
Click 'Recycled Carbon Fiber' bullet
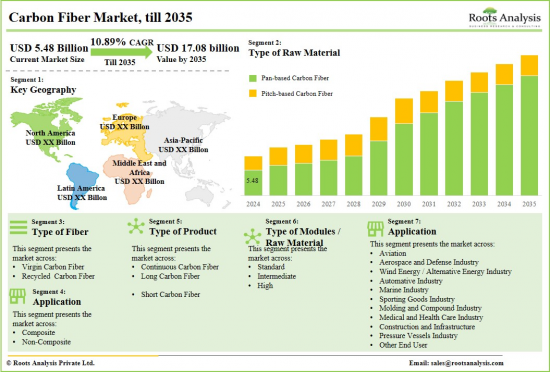coord(58,276)
